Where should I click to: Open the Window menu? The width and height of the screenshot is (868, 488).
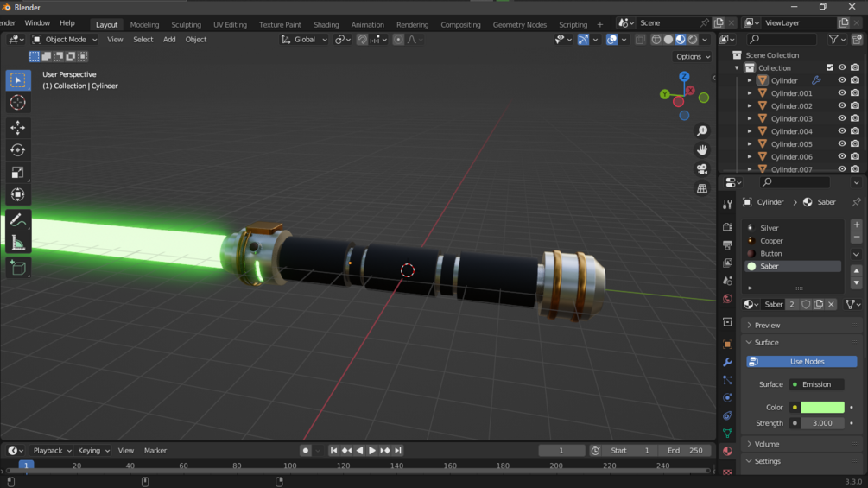37,23
